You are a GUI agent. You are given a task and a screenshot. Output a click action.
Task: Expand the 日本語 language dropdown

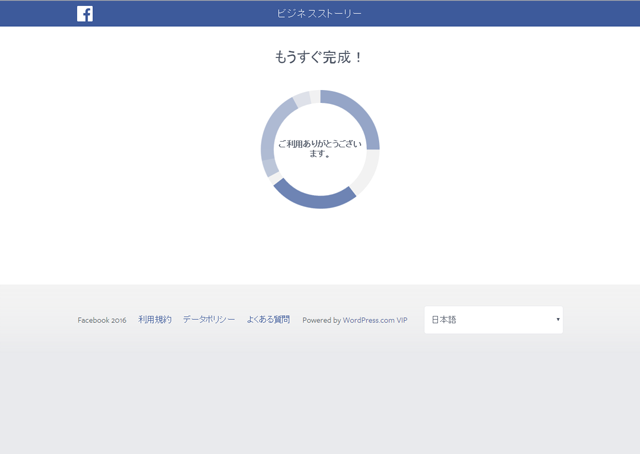(x=493, y=320)
